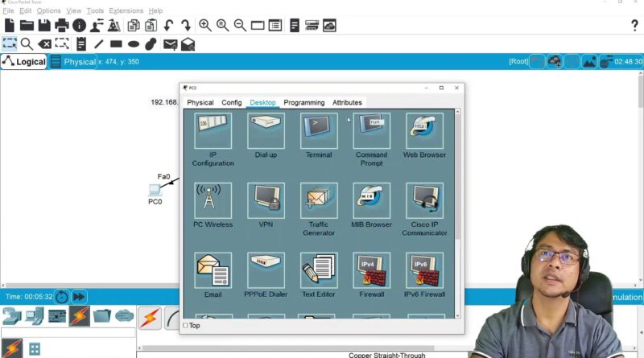
Task: Open the Edit menu
Action: [26, 10]
